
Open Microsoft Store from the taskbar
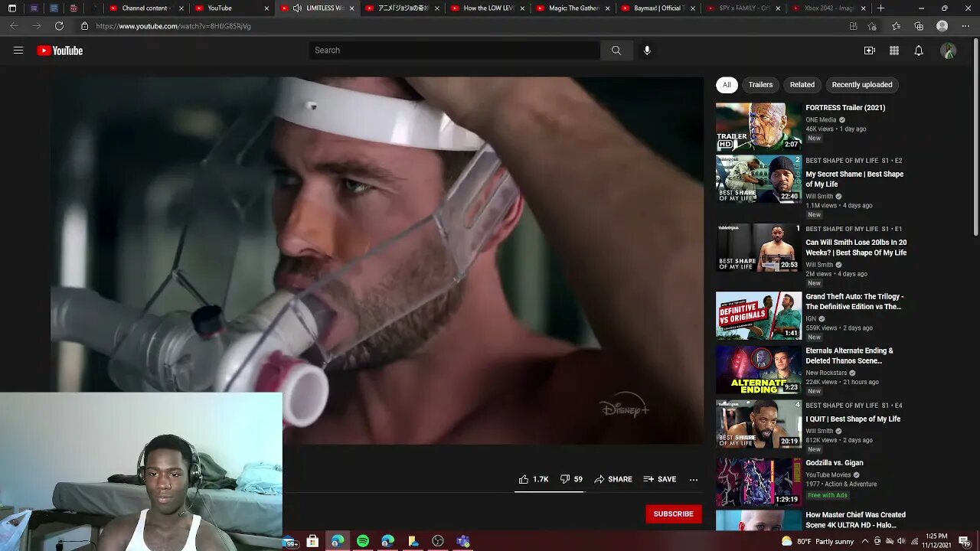point(312,541)
